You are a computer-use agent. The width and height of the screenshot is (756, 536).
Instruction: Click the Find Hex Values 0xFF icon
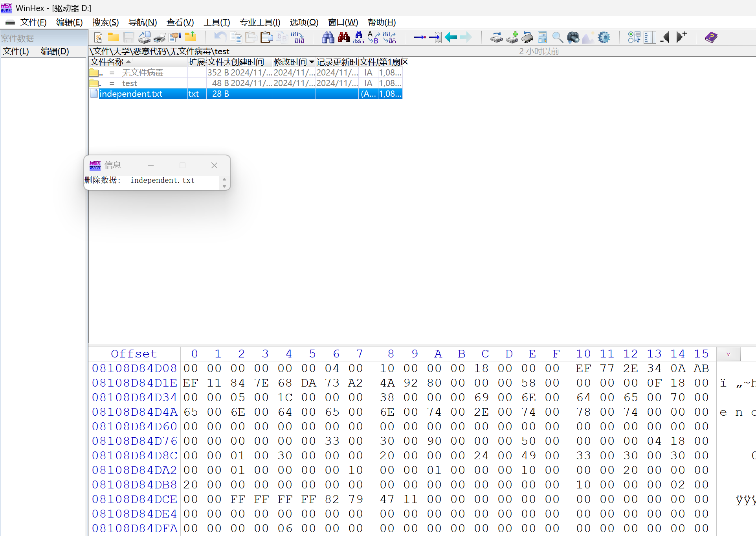359,38
